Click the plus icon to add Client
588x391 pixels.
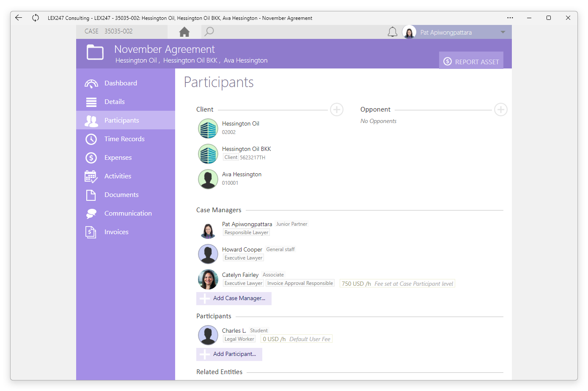337,110
